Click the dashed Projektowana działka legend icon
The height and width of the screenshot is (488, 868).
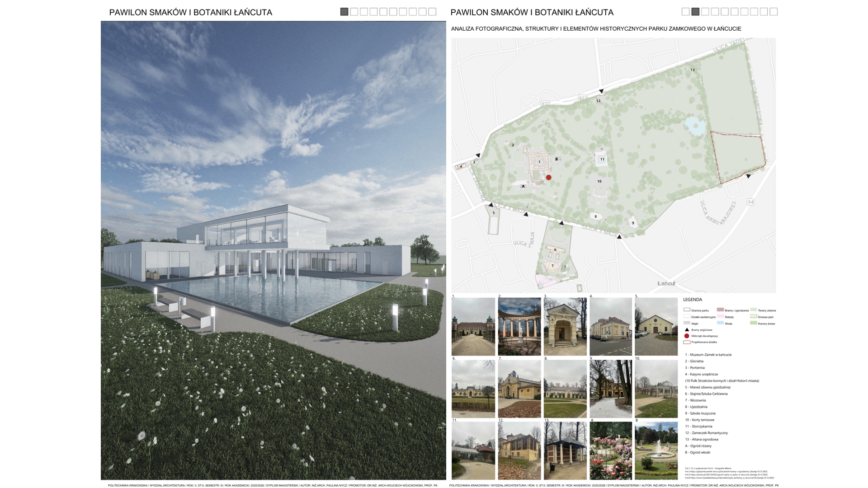coord(687,343)
